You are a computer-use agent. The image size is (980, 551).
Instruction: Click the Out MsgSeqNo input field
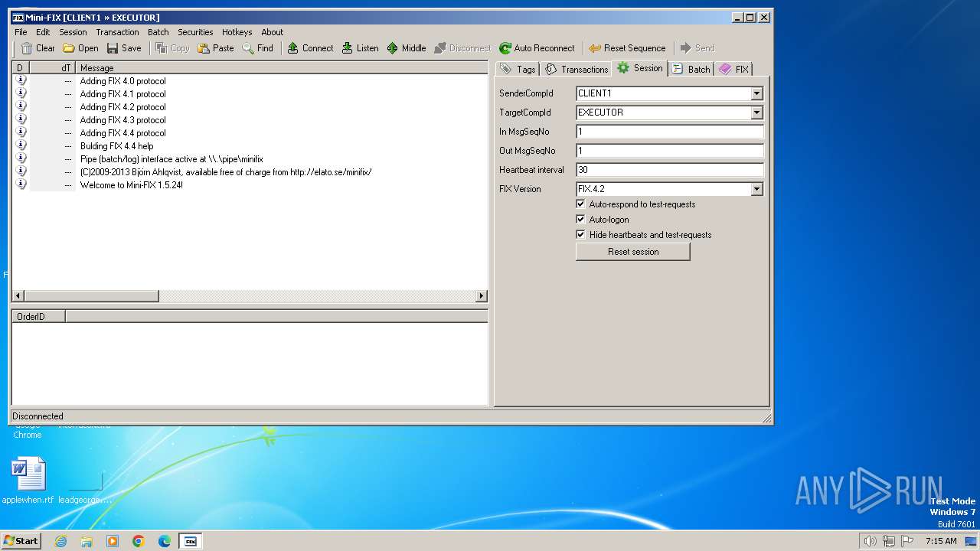(670, 151)
